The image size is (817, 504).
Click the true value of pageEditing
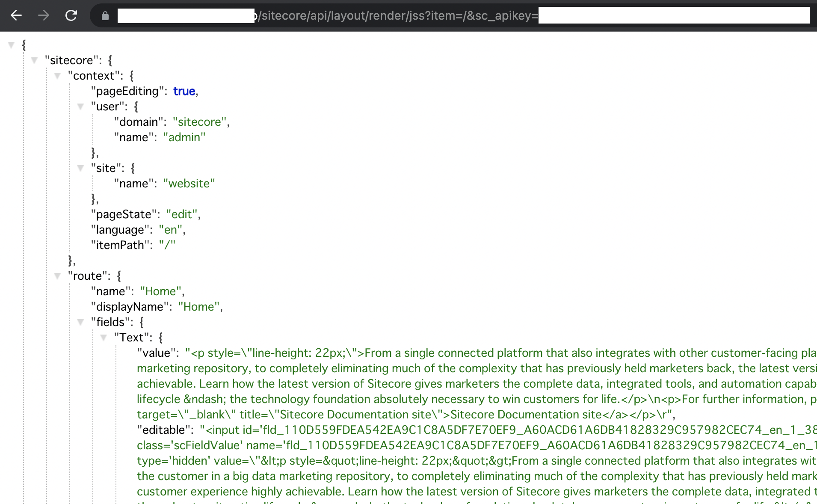coord(184,91)
